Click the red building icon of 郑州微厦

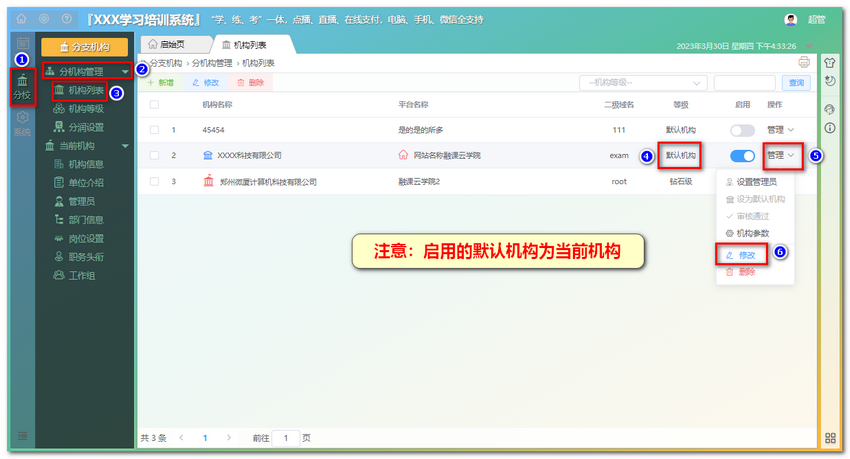pyautogui.click(x=209, y=181)
